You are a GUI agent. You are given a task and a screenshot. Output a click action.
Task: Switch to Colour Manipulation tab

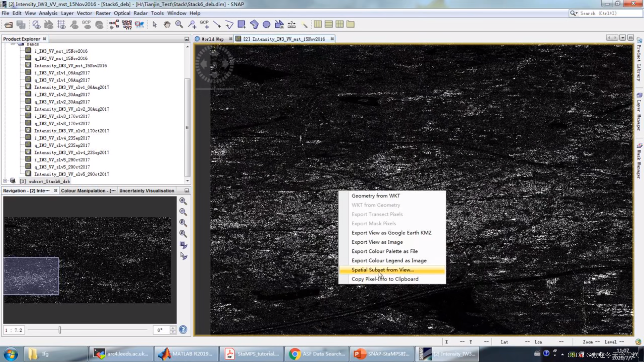(88, 190)
